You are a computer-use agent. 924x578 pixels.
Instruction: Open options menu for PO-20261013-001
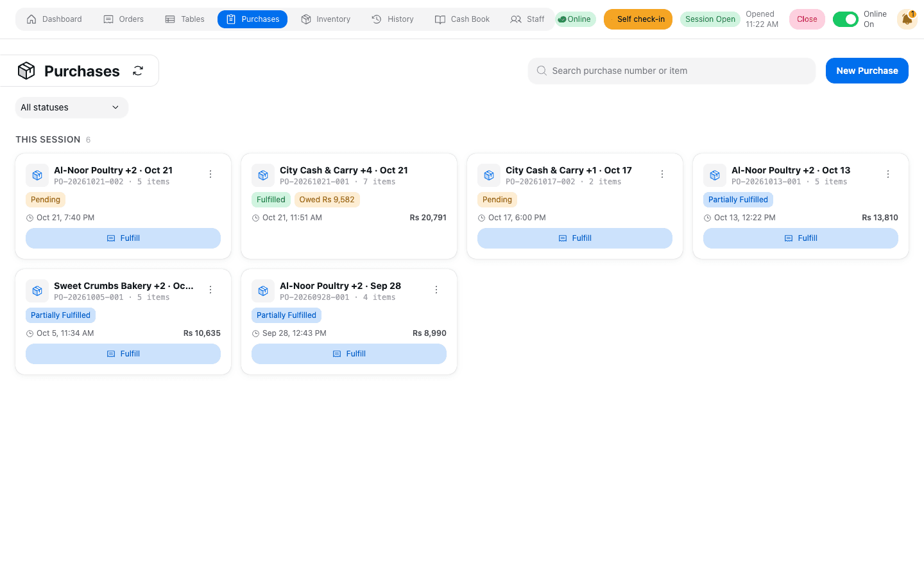(888, 174)
